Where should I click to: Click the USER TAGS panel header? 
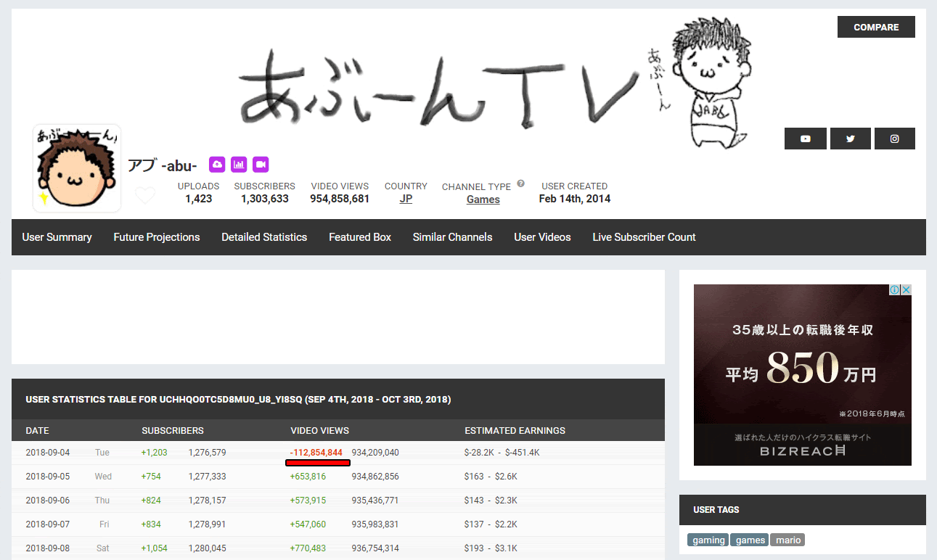(803, 510)
